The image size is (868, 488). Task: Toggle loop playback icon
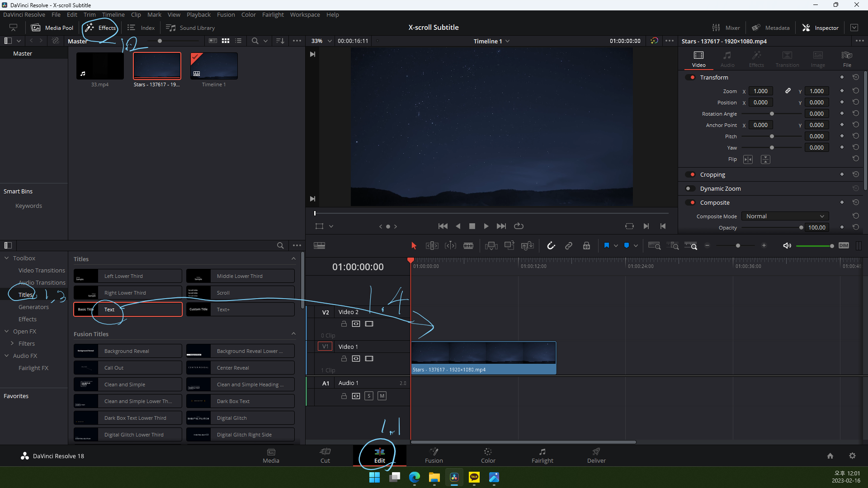(519, 226)
